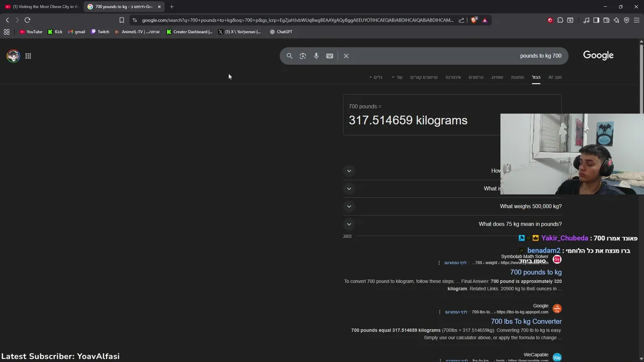Screen dimensions: 644x362
Task: Open the Brave VPN shield icon
Action: point(626,20)
